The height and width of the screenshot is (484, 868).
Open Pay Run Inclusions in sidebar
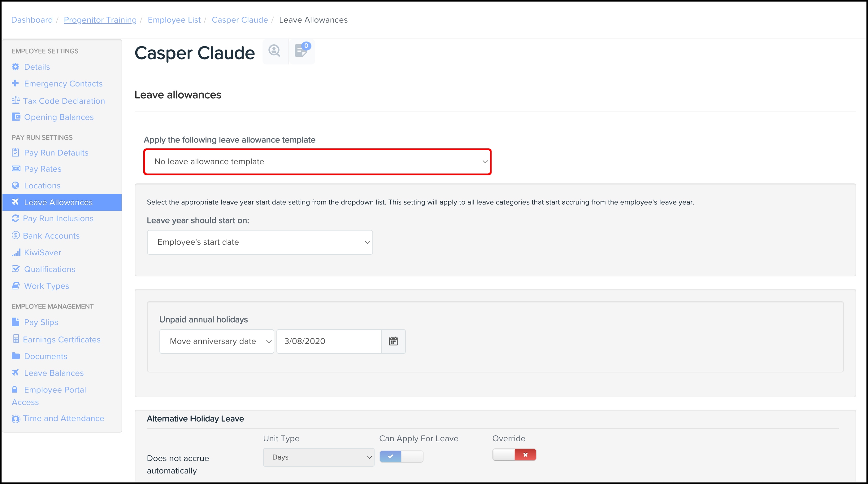pos(58,218)
